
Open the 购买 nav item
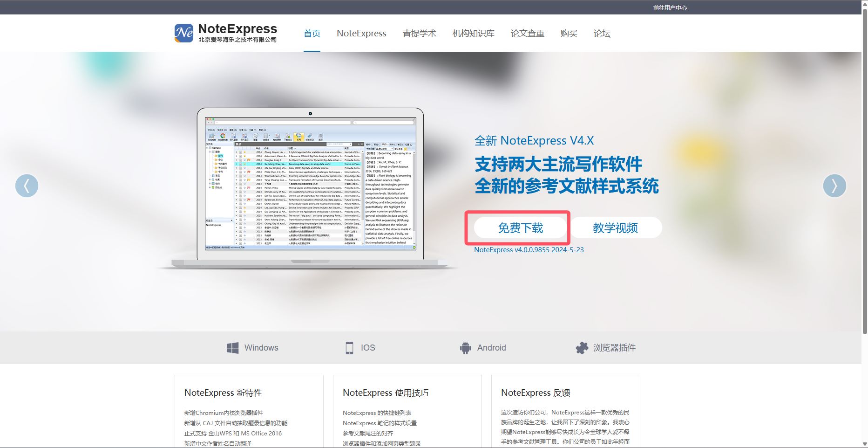point(569,33)
